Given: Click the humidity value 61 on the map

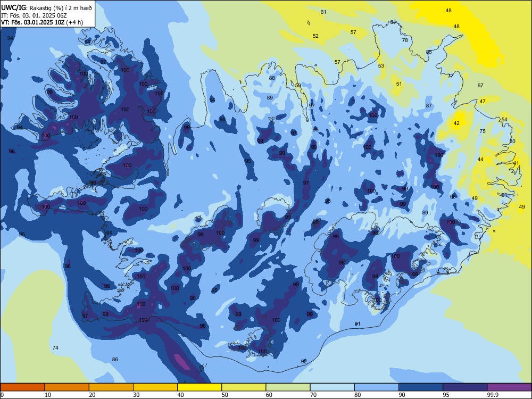Looking at the screenshot, I should tap(323, 12).
